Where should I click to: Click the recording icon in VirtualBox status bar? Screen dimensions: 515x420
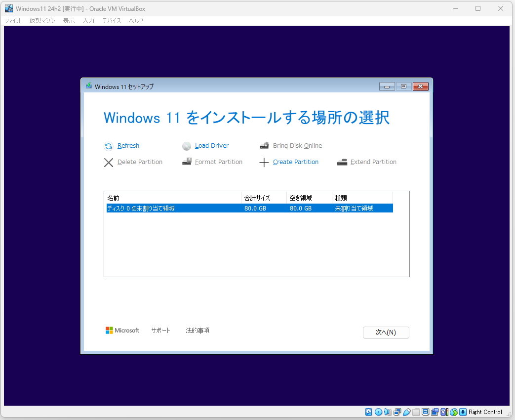(434, 412)
